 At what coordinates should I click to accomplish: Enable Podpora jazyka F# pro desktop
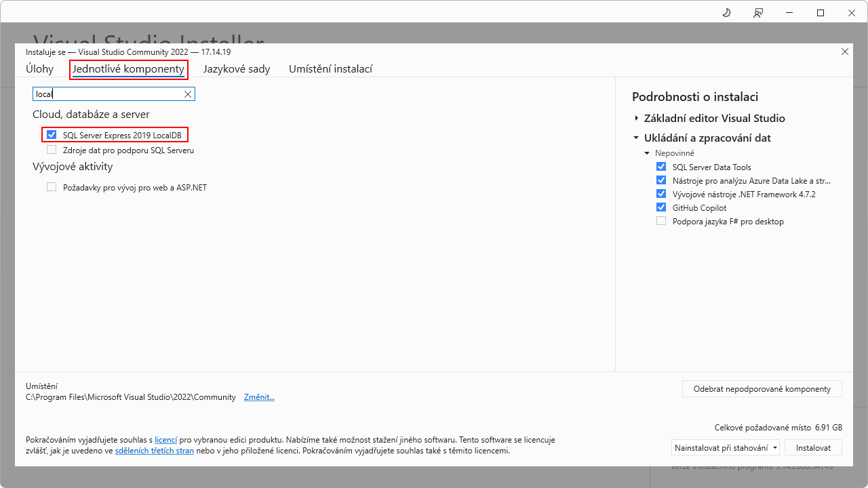click(660, 220)
